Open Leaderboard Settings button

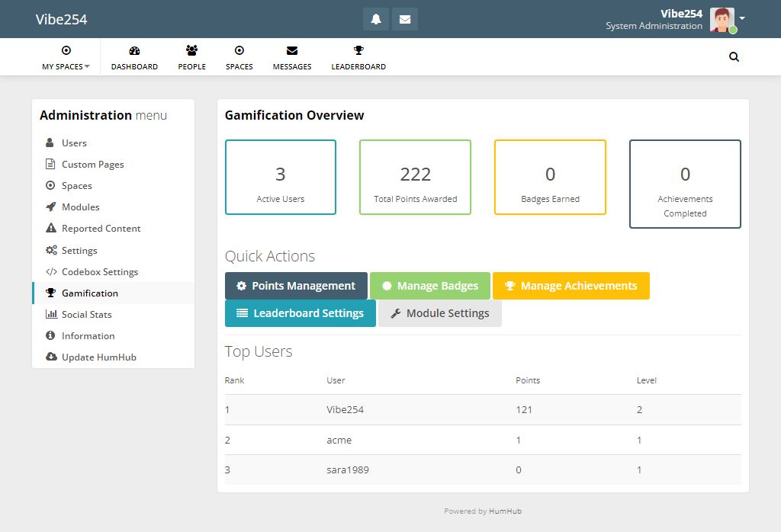pyautogui.click(x=300, y=313)
